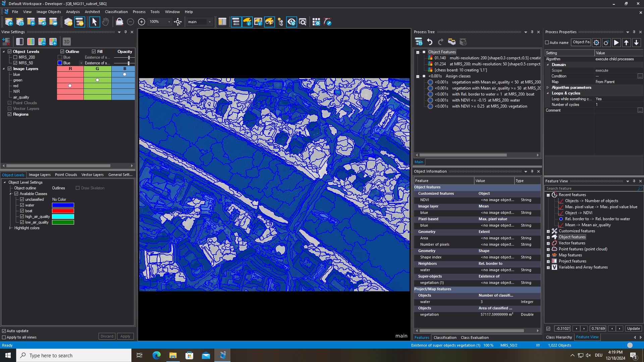Click the execute play button in Process Properties

tap(616, 43)
